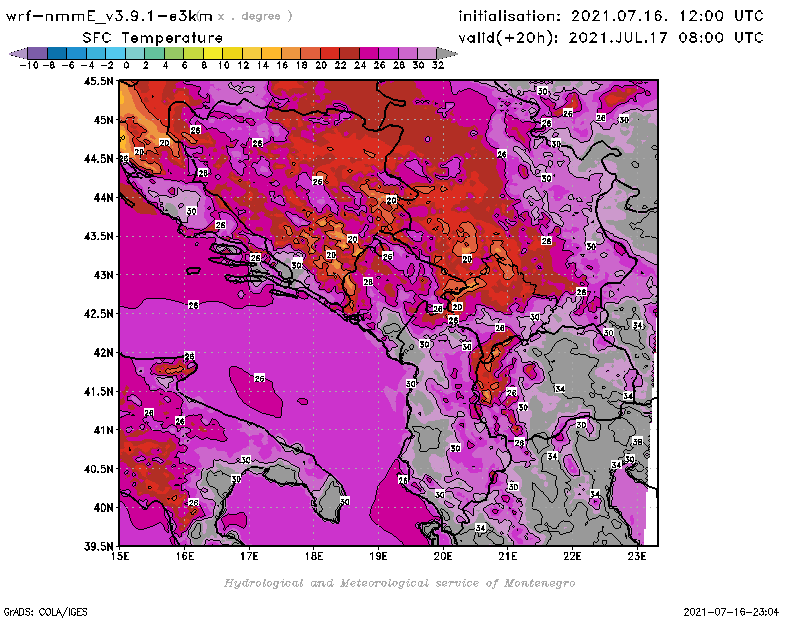This screenshot has width=800, height=618.
Task: Click the 2021-07-16-23:04 timestamp
Action: point(731,612)
